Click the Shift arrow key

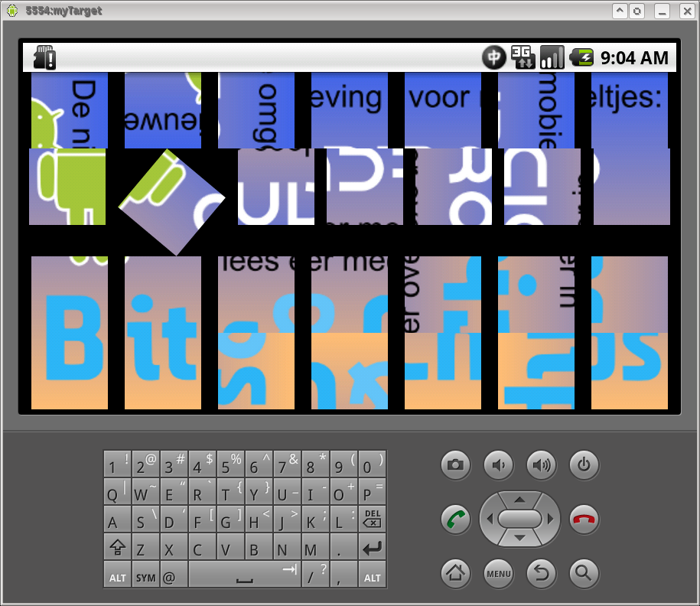pos(117,546)
